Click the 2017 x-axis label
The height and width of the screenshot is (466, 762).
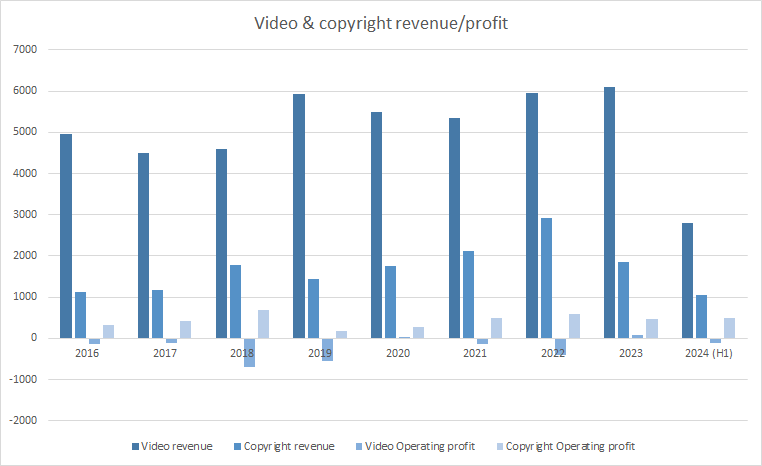pos(165,353)
